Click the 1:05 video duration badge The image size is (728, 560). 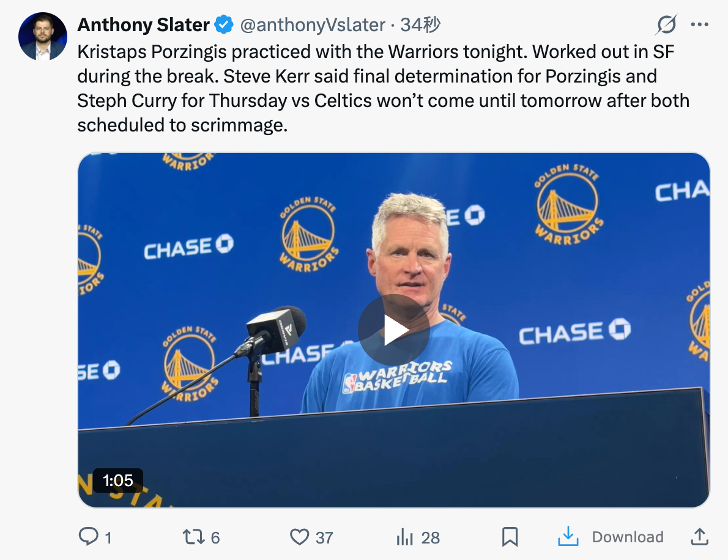pyautogui.click(x=118, y=480)
